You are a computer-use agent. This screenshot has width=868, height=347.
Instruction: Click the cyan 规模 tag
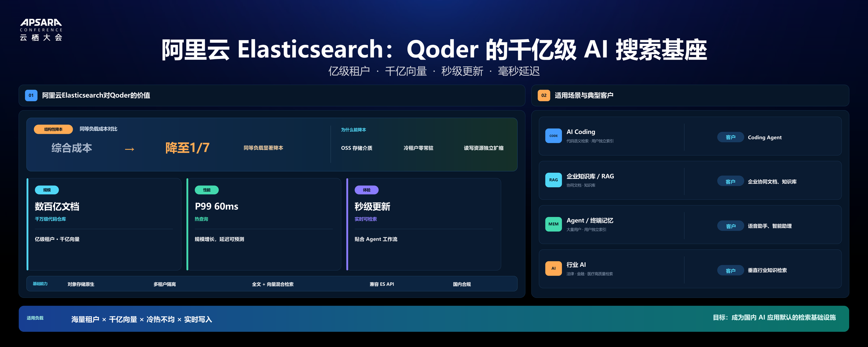47,190
